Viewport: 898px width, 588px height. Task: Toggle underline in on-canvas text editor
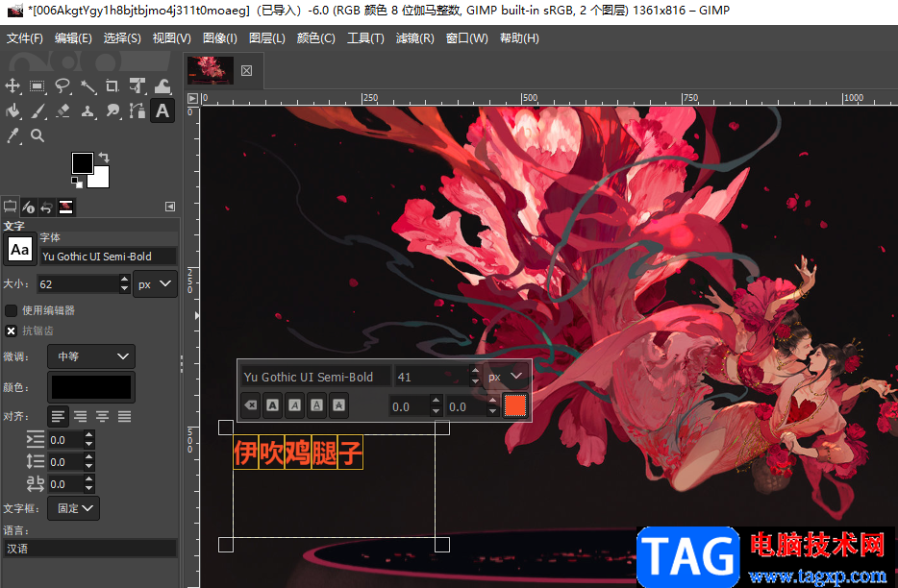[316, 405]
